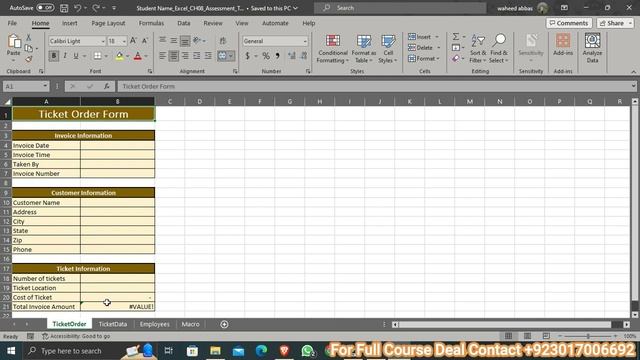The image size is (640, 360).
Task: Adjust the zoom slider
Action: point(588,336)
